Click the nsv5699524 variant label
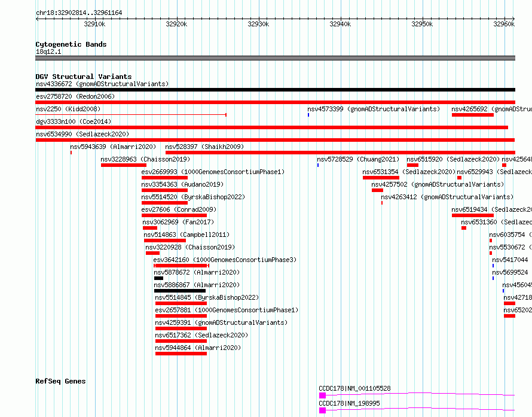 tap(510, 272)
